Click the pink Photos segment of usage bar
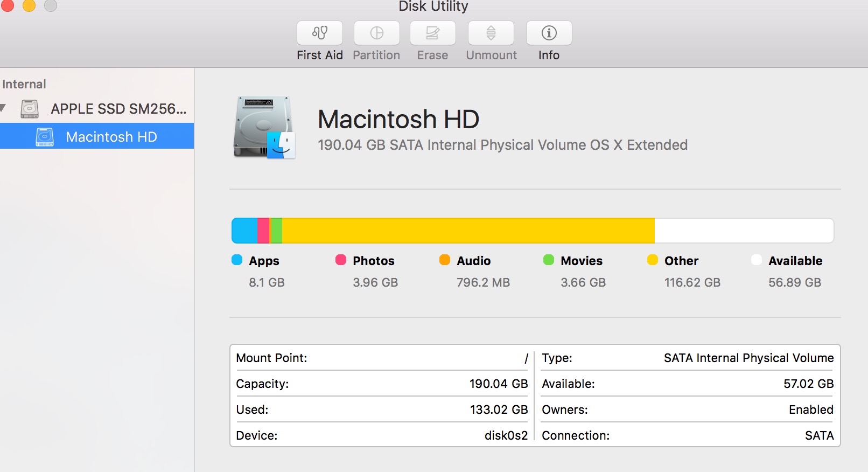 pos(263,231)
